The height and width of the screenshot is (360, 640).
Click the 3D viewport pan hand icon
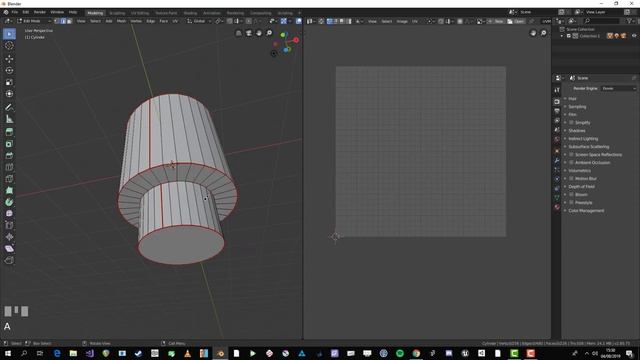(259, 33)
